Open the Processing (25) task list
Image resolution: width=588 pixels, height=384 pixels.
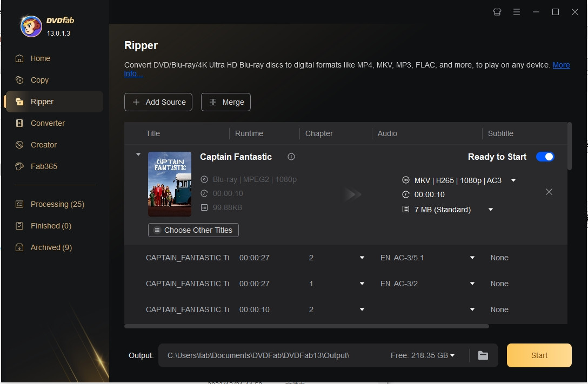[57, 204]
